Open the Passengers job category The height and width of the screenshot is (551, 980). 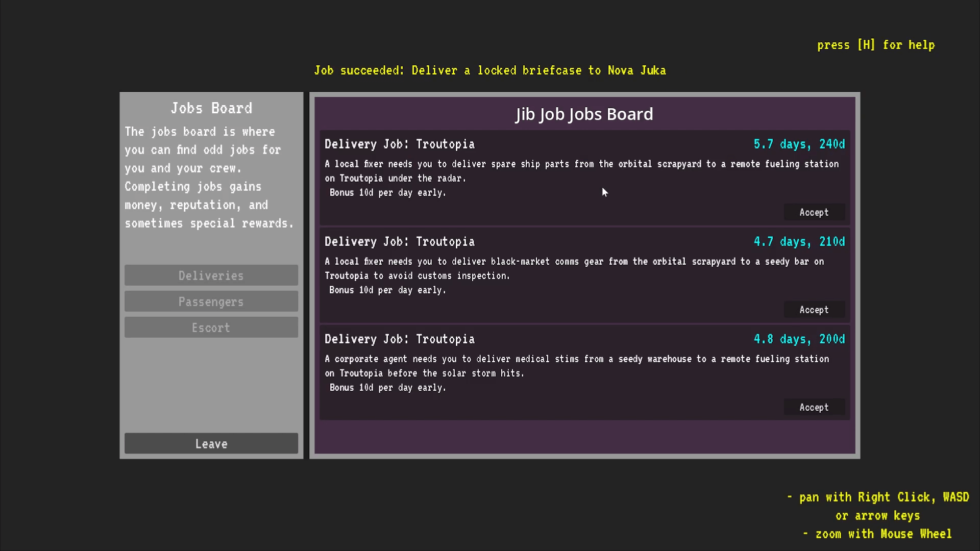click(211, 302)
